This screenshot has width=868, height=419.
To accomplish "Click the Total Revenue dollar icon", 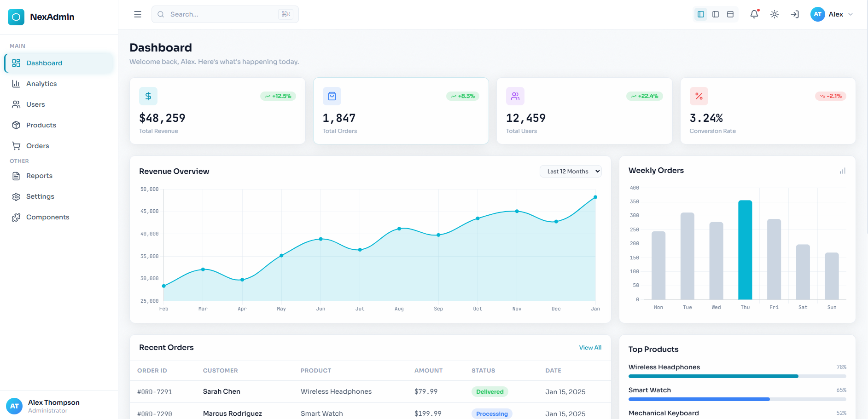I will pyautogui.click(x=148, y=96).
